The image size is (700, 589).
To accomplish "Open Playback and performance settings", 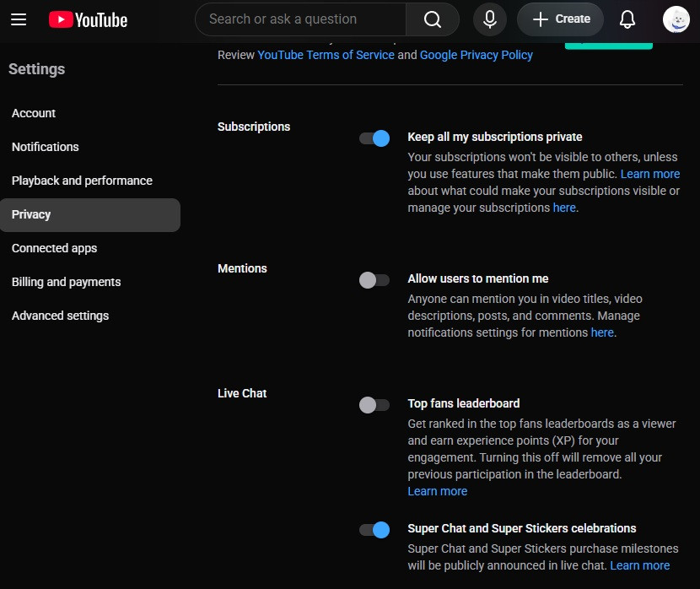I will [x=90, y=181].
